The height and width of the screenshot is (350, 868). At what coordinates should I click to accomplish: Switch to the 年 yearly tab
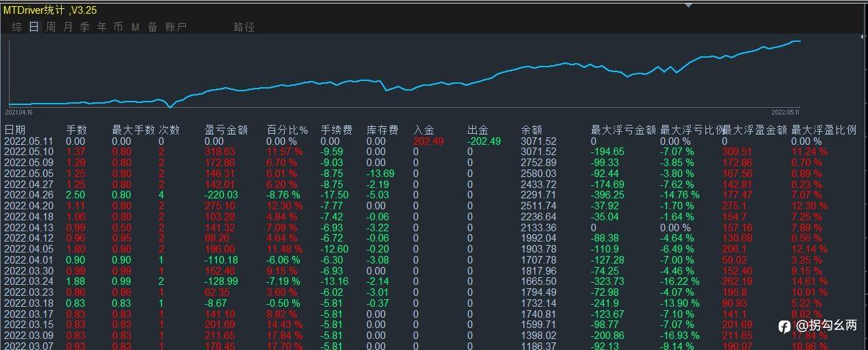[x=102, y=27]
